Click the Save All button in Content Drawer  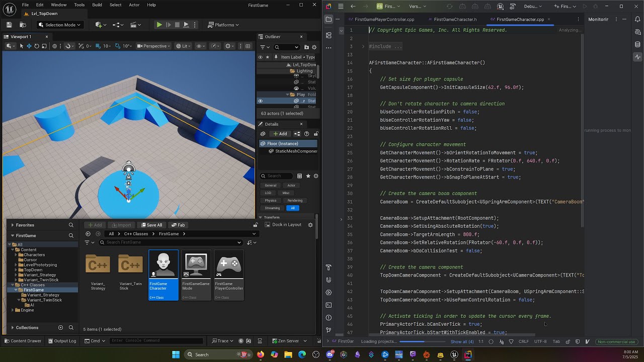pyautogui.click(x=151, y=225)
